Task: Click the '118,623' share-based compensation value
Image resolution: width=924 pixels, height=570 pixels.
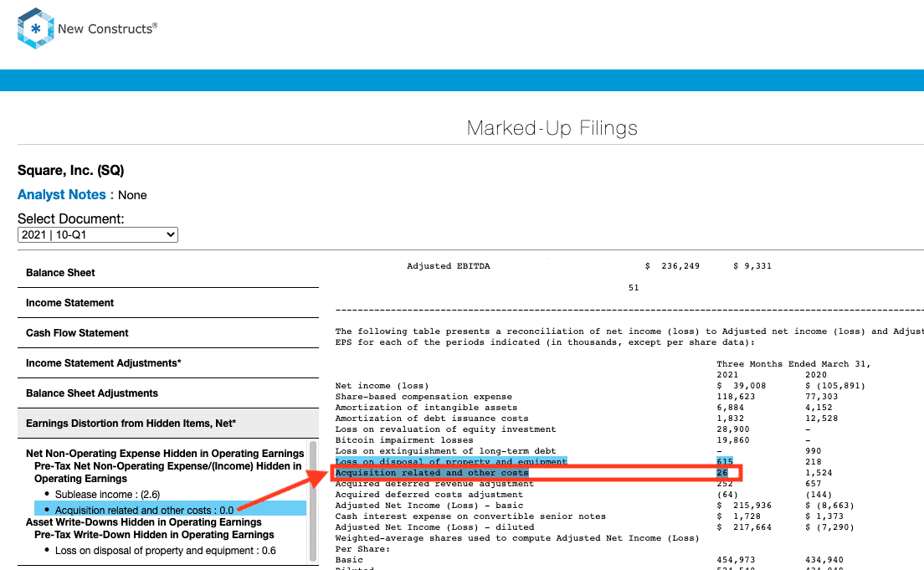Action: [736, 397]
